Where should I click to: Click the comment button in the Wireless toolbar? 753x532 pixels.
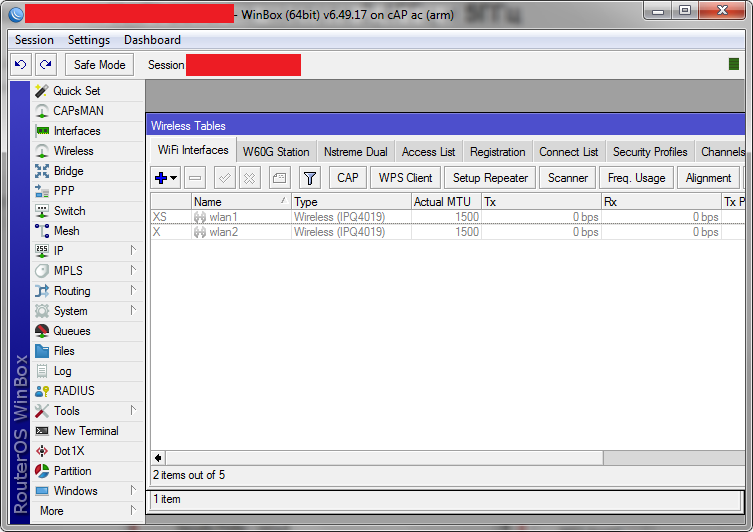[x=279, y=178]
